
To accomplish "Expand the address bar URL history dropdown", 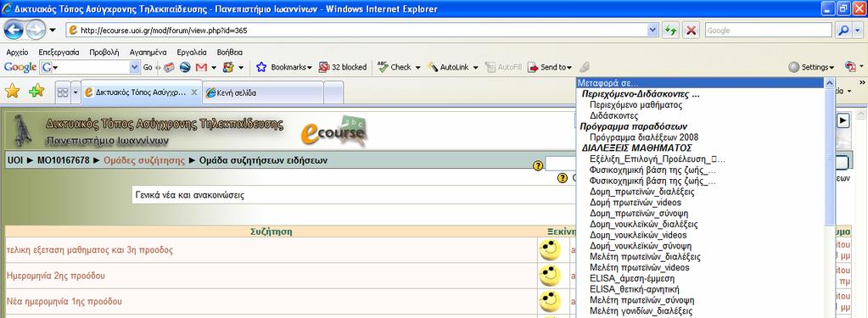I will [x=652, y=31].
